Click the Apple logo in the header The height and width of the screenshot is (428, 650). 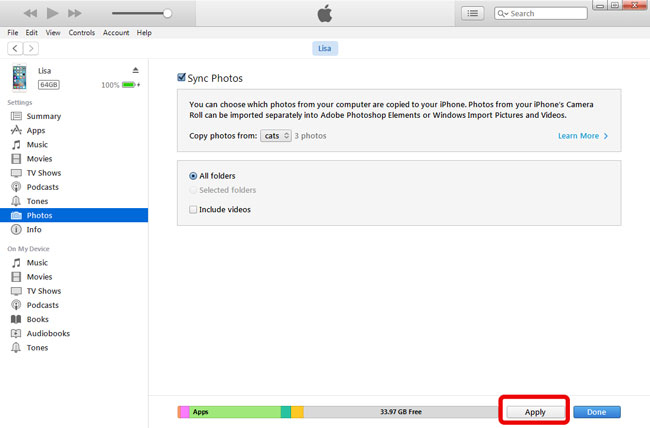(x=325, y=13)
